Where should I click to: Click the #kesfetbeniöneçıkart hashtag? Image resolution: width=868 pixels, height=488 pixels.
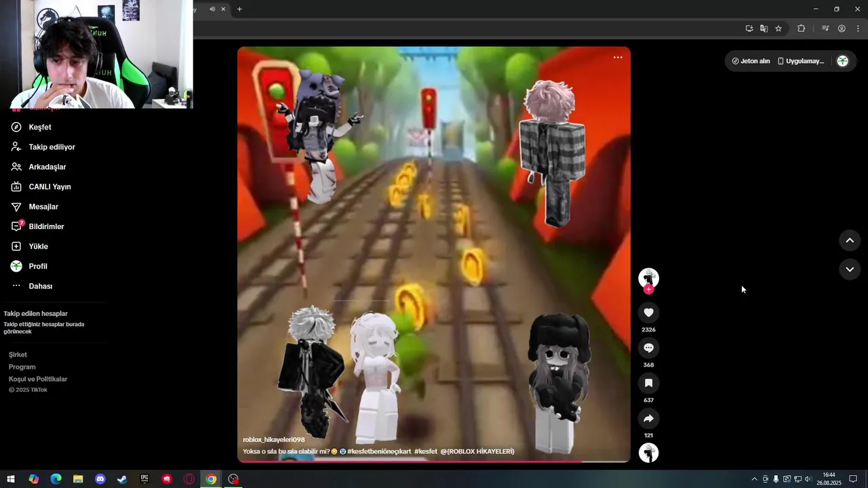tap(379, 451)
